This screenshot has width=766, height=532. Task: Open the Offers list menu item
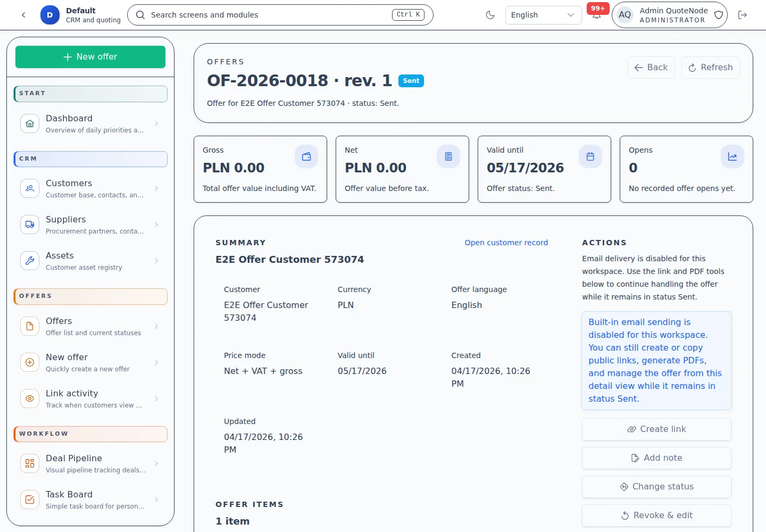pos(90,326)
